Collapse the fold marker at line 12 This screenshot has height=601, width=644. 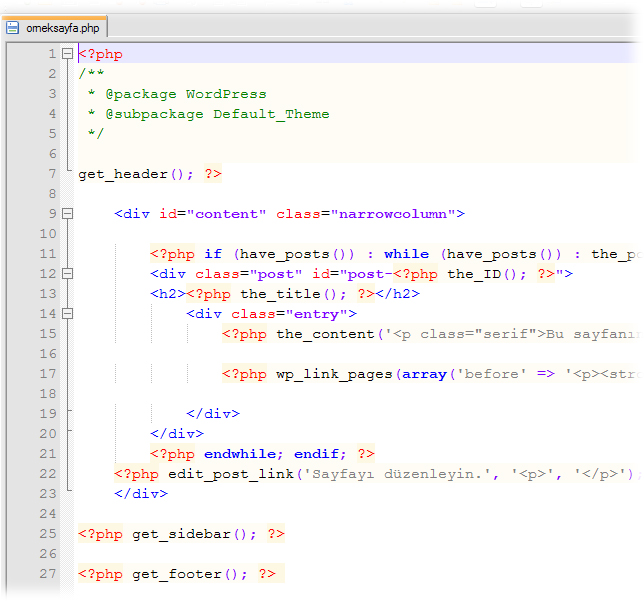coord(67,274)
